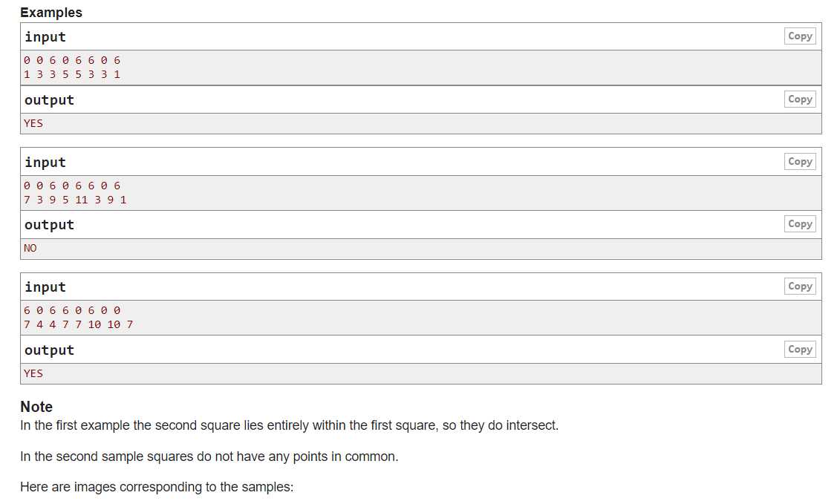The height and width of the screenshot is (504, 840).
Task: Click the line '1 3 3 5 5 3 3 1'
Action: tap(72, 74)
